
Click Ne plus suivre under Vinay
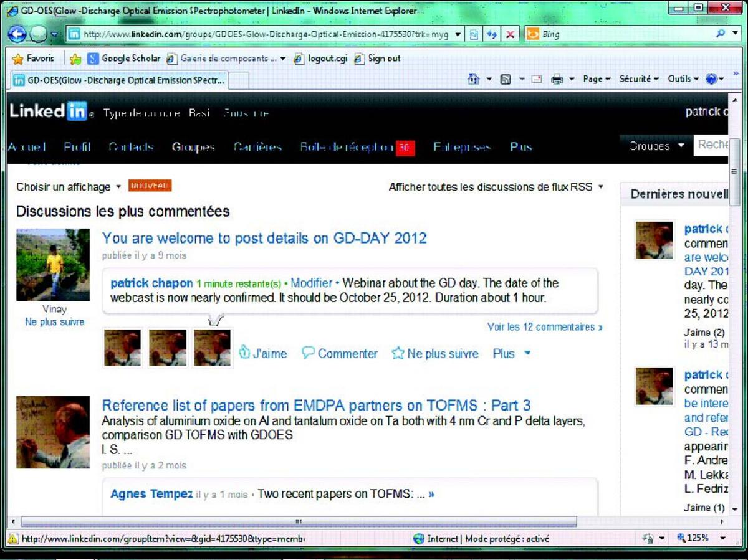coord(54,322)
